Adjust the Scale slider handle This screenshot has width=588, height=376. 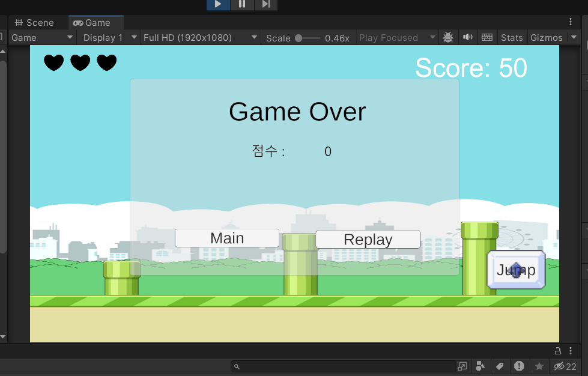click(x=299, y=38)
